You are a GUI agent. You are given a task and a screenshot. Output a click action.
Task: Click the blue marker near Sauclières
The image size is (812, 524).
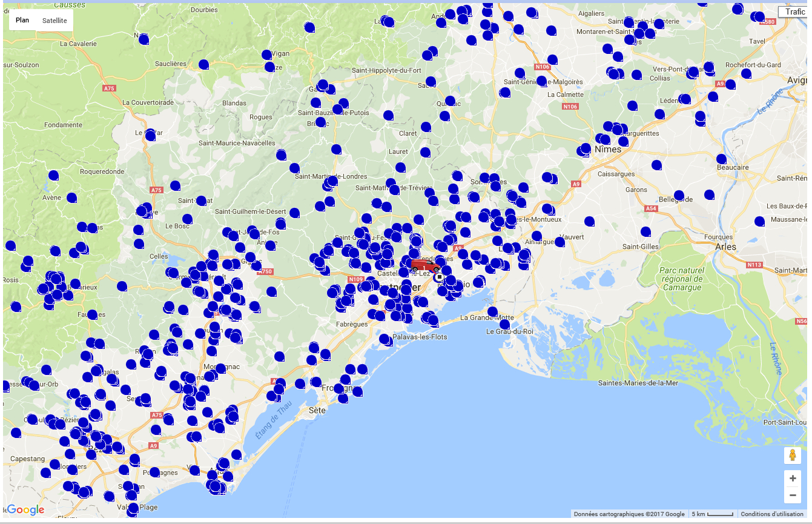(x=203, y=64)
